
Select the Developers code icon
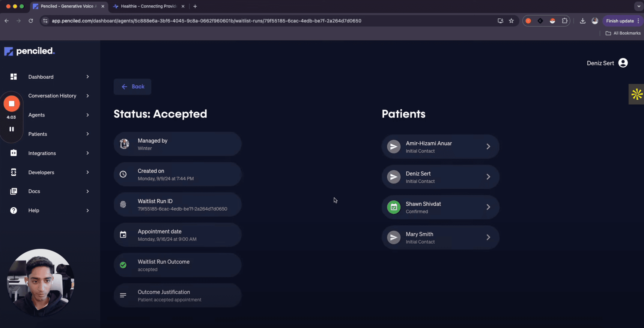pyautogui.click(x=14, y=172)
